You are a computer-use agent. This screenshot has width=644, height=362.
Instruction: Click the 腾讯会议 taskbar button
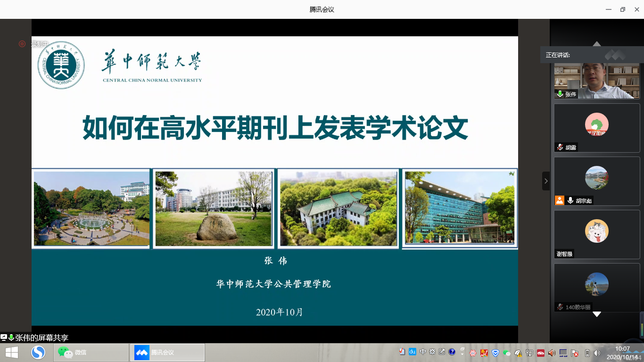click(x=167, y=353)
